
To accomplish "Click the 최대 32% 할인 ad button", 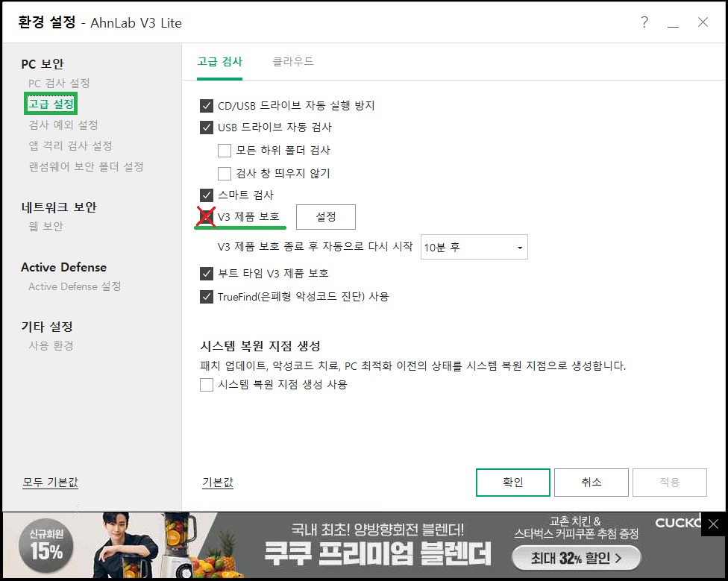I will click(x=576, y=558).
